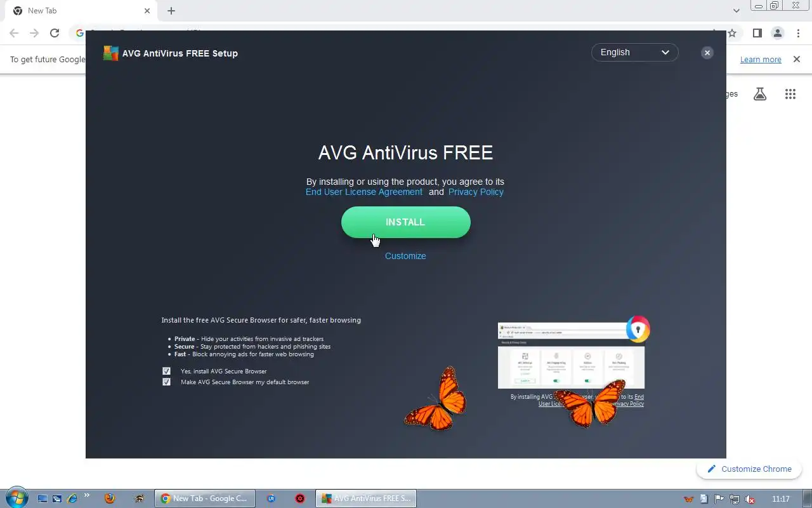812x508 pixels.
Task: Click the taskbar clock showing 11:17
Action: 781,499
